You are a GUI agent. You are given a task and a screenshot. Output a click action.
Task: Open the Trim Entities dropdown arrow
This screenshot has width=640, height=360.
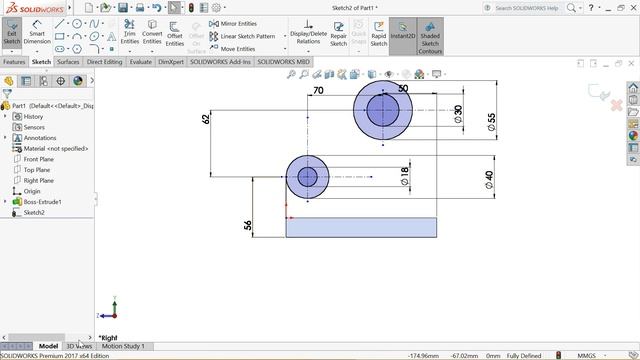(129, 51)
